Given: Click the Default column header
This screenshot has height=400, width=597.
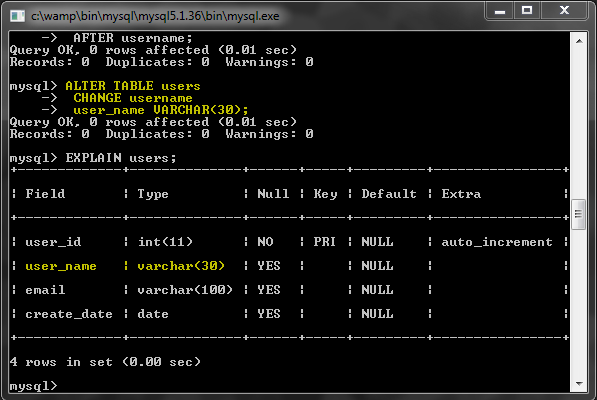Looking at the screenshot, I should pos(389,194).
